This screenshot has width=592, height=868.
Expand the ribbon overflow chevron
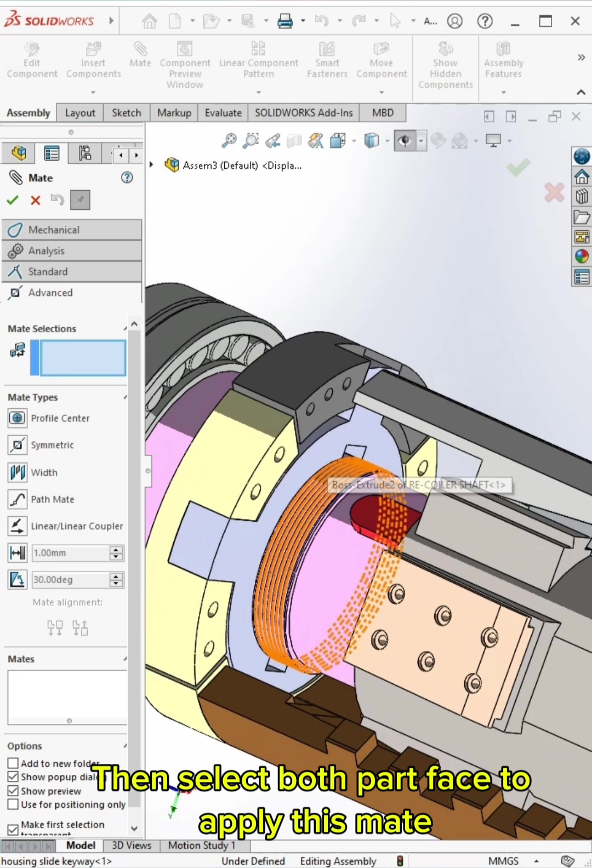581,57
